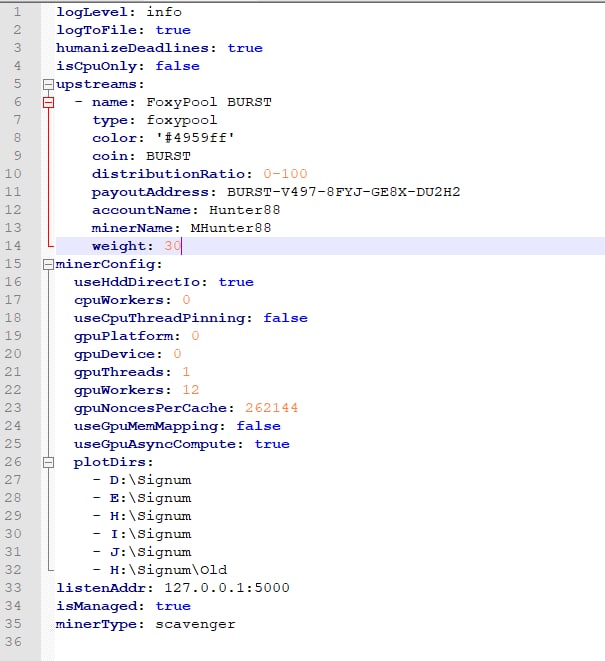
Task: Collapse the red fold marker at name: FoxyPool BURST
Action: [48, 102]
